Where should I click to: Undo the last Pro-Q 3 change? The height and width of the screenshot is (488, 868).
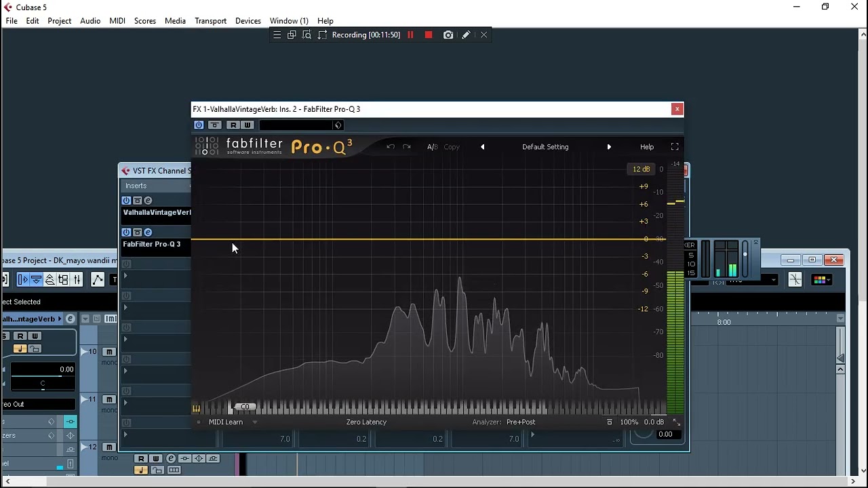[391, 146]
